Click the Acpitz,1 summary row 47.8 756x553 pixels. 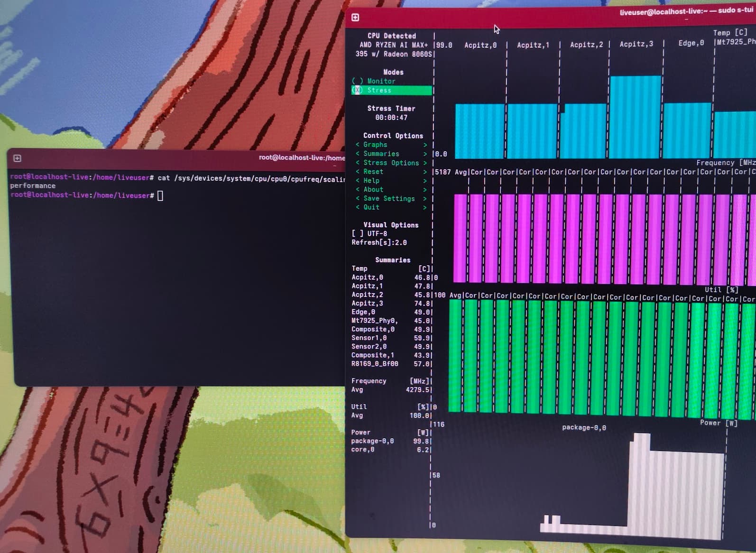[x=391, y=286]
